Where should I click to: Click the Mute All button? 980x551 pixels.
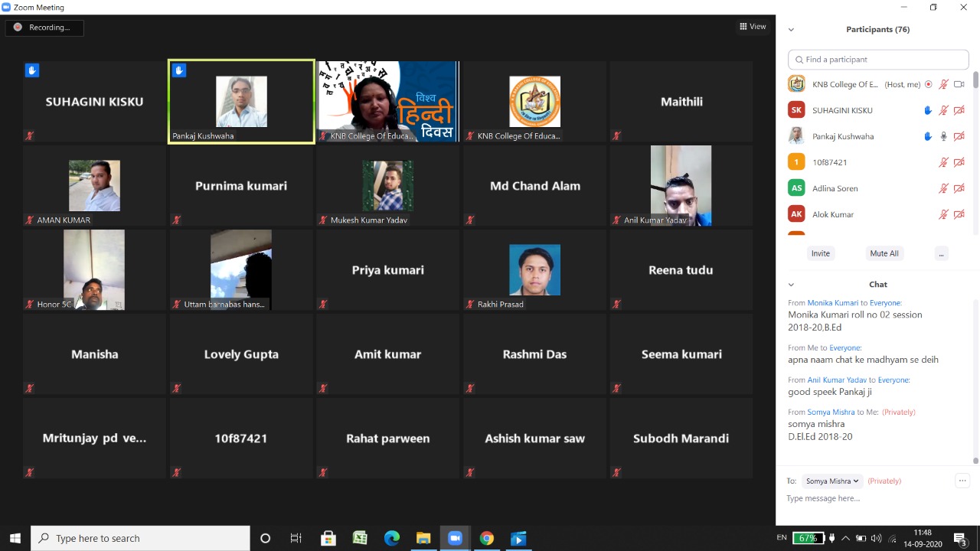(884, 253)
